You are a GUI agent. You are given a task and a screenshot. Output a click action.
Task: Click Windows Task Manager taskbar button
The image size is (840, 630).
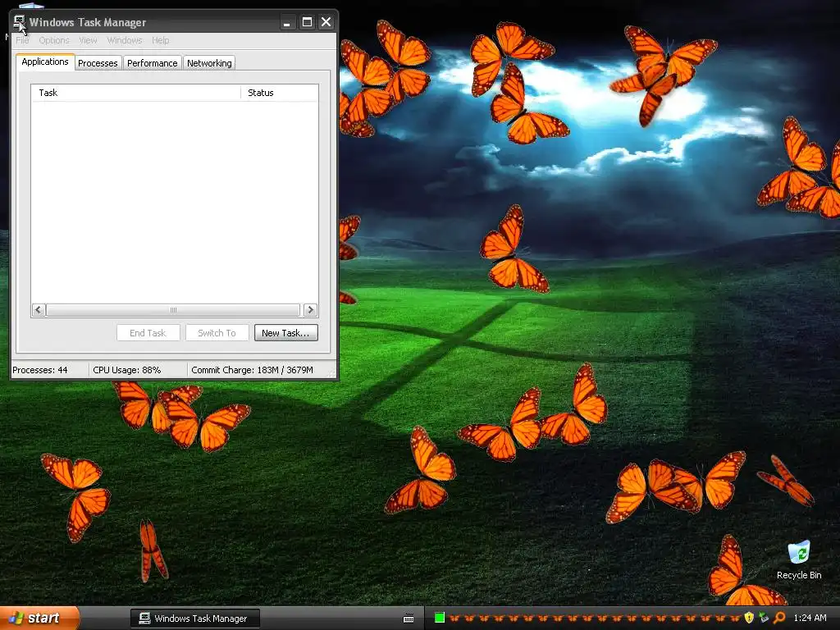195,619
